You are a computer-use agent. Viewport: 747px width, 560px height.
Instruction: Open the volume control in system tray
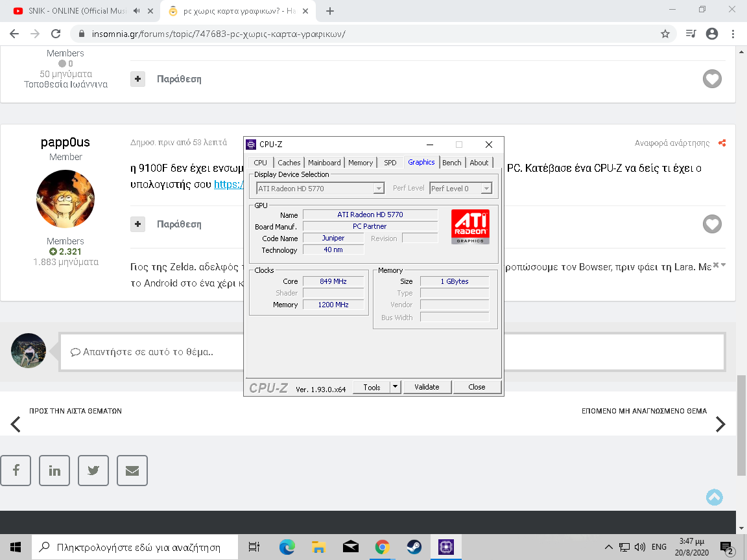click(640, 546)
